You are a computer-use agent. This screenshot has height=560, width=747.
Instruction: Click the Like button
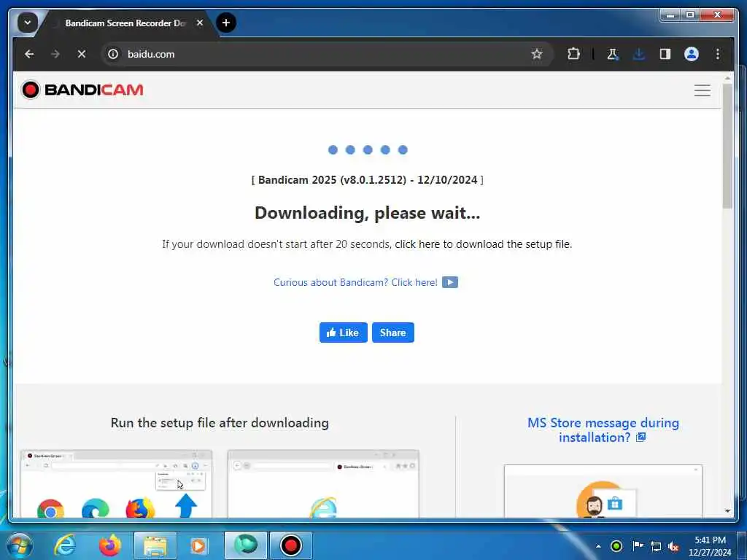(x=343, y=332)
